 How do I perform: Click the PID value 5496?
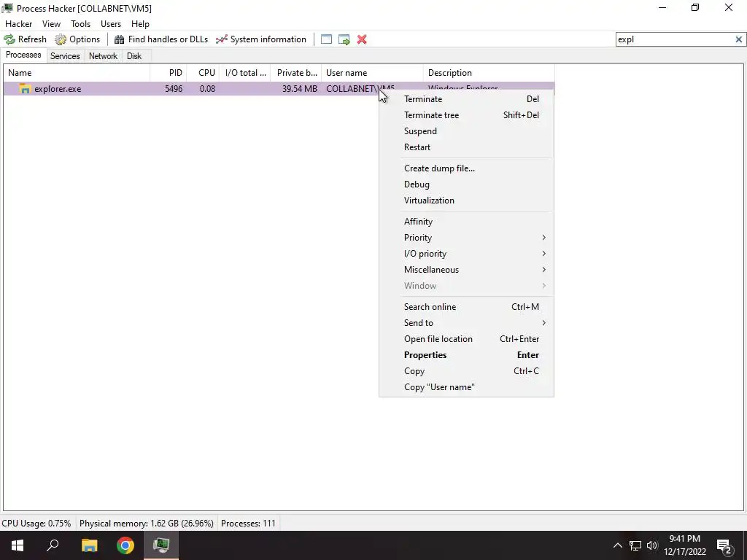pyautogui.click(x=174, y=89)
